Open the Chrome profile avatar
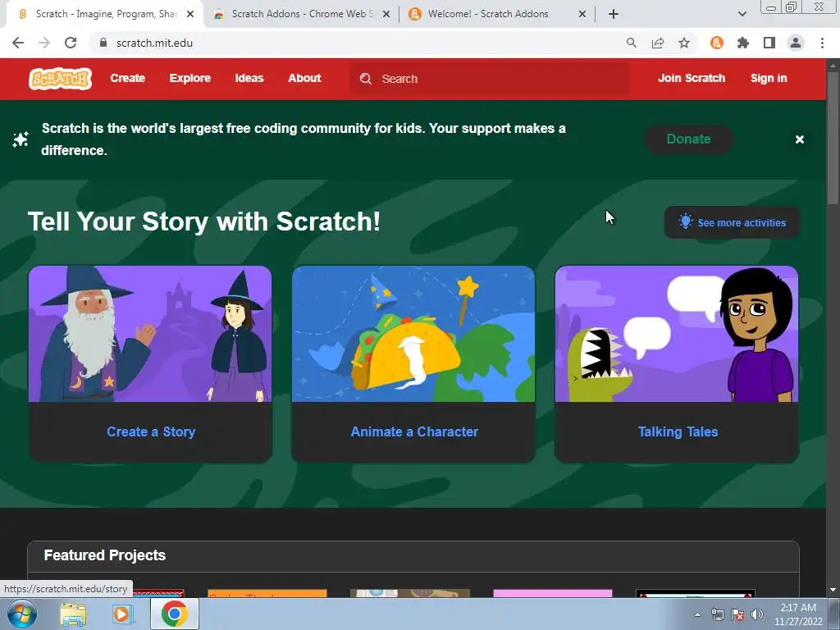The width and height of the screenshot is (840, 630). tap(796, 43)
